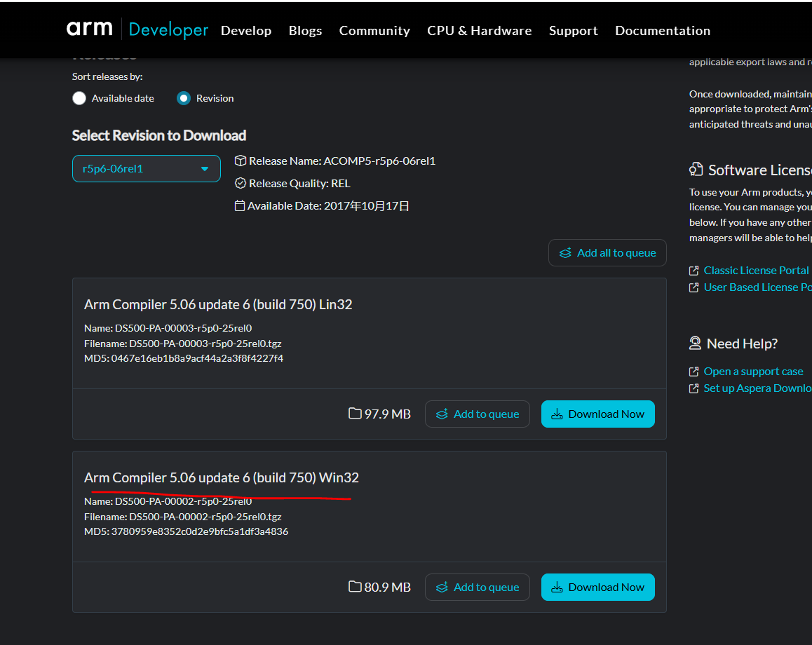Click folder icon beside 97.9 MB

click(x=356, y=414)
